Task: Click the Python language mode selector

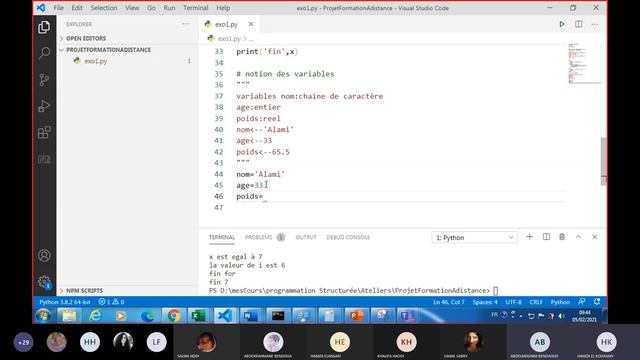Action: click(x=560, y=302)
